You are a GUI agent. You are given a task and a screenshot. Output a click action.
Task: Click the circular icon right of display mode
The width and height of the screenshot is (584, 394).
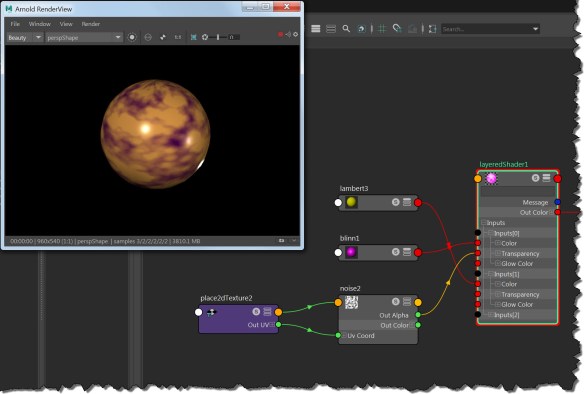pyautogui.click(x=148, y=37)
